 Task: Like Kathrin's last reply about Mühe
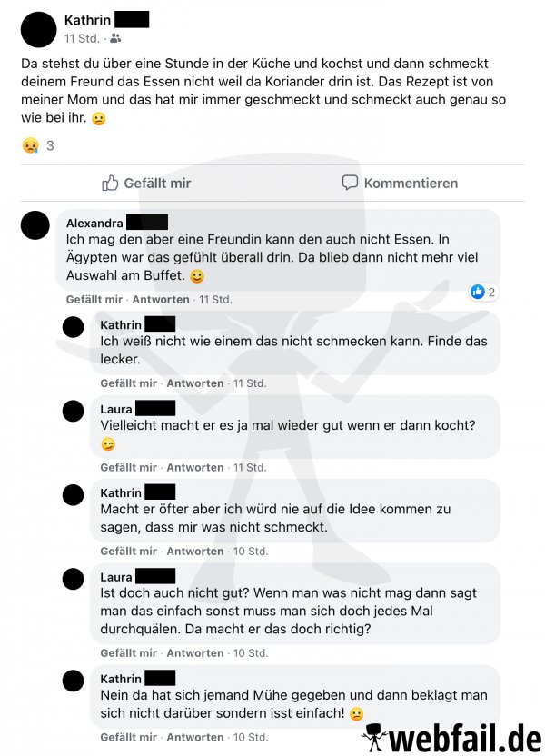[129, 737]
